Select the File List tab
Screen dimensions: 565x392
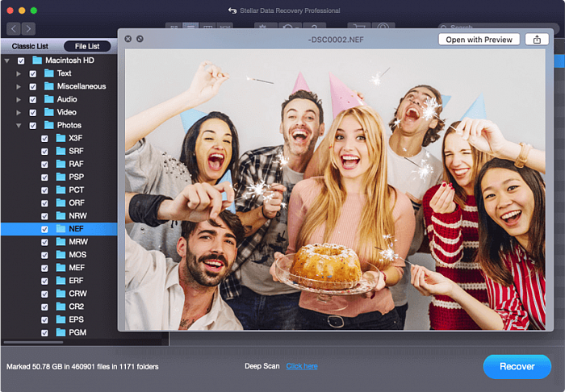(x=87, y=46)
